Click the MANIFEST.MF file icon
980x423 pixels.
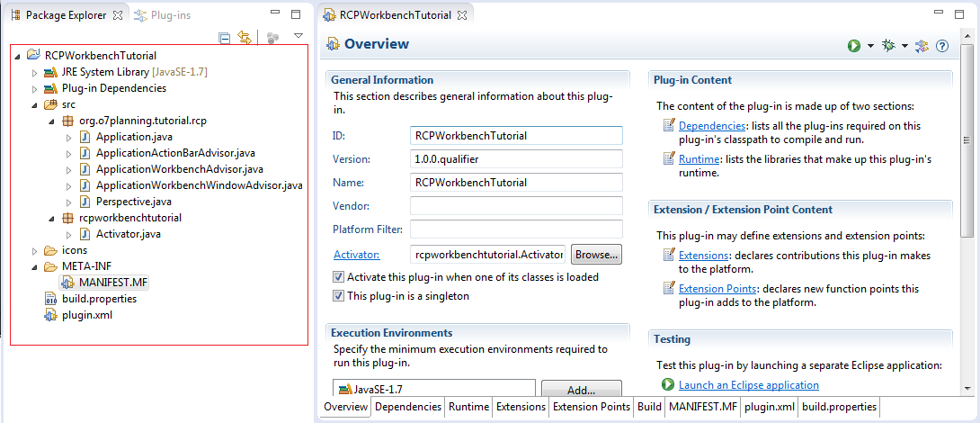[68, 283]
